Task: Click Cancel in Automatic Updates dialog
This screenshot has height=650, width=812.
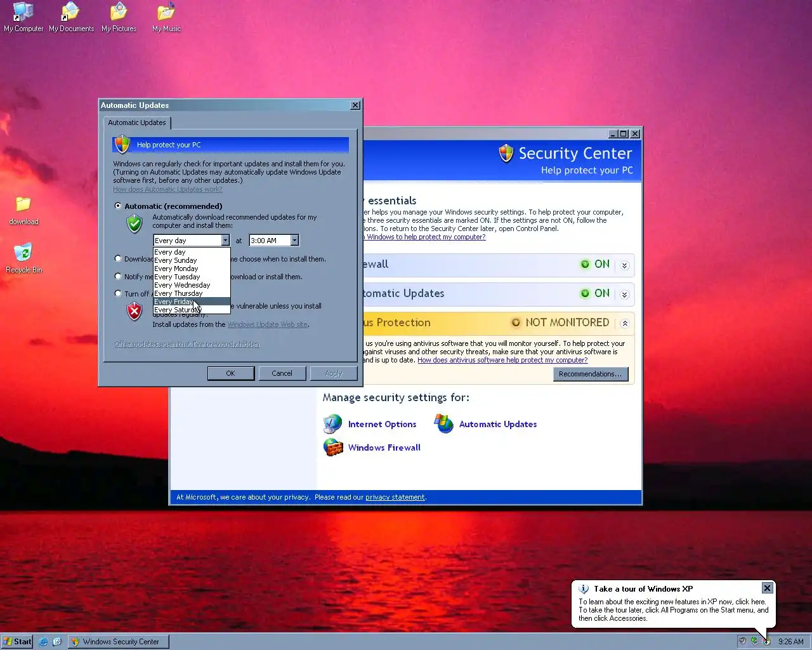Action: tap(282, 373)
